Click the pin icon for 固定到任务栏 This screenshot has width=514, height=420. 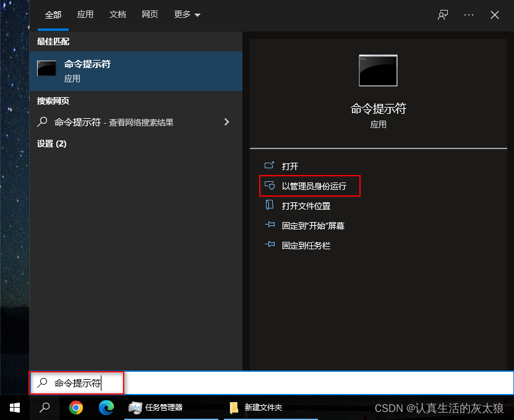click(269, 245)
